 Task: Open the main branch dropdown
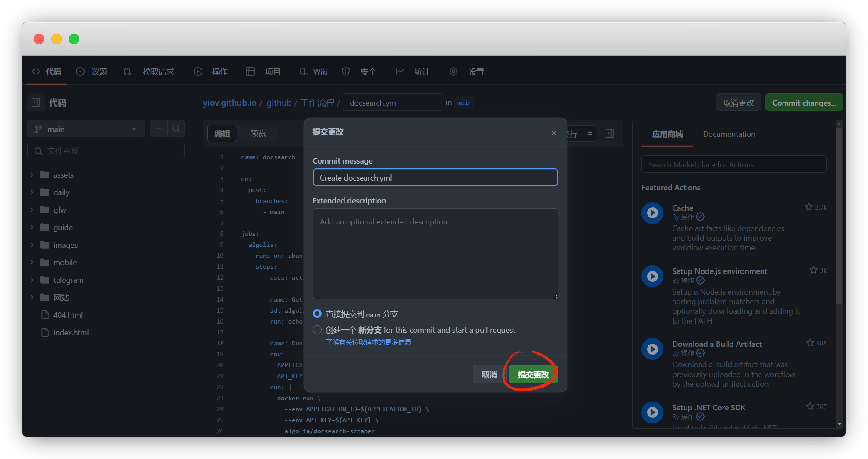coord(86,128)
